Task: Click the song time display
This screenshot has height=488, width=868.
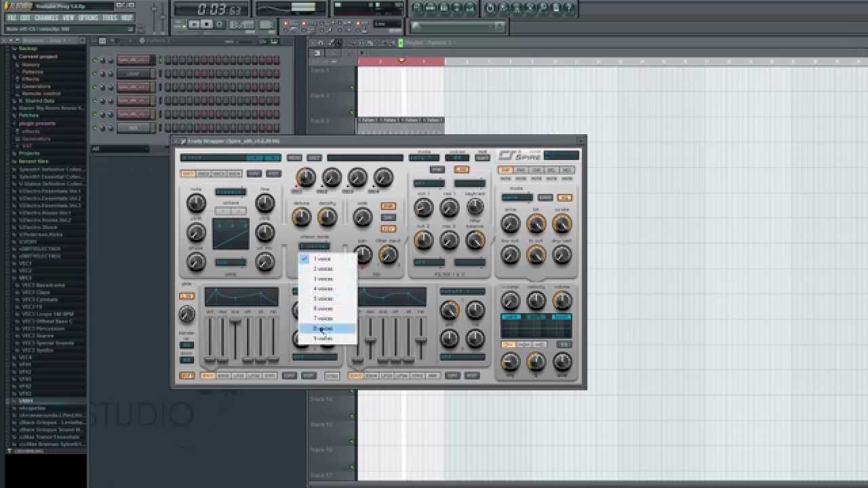Action: click(x=211, y=9)
